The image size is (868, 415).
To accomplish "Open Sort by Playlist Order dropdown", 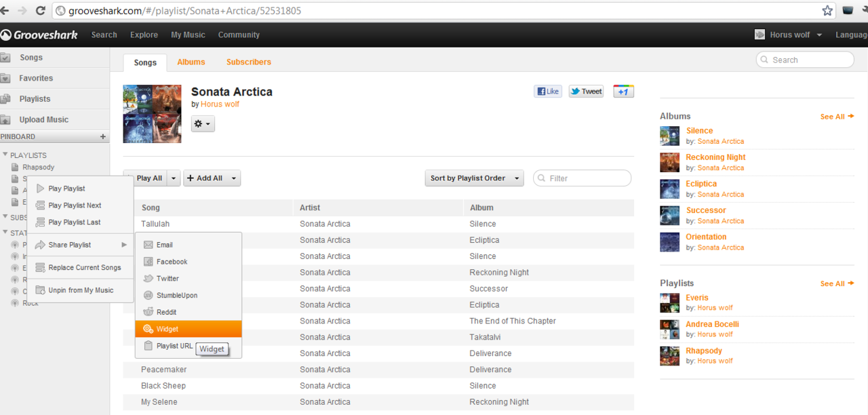I will coord(474,178).
